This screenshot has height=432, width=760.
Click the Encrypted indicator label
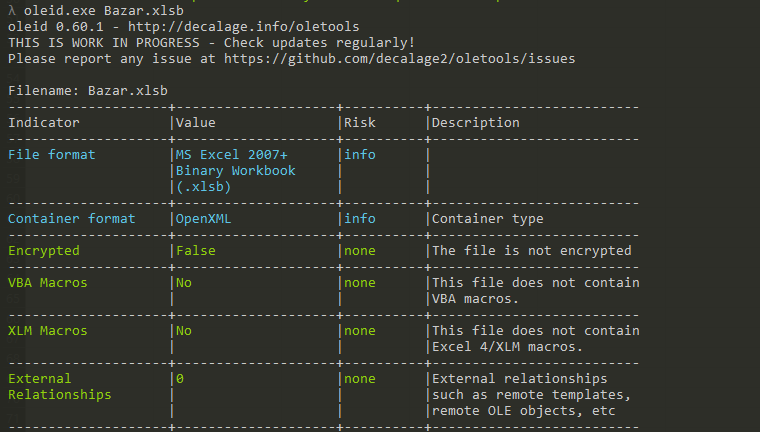click(44, 251)
